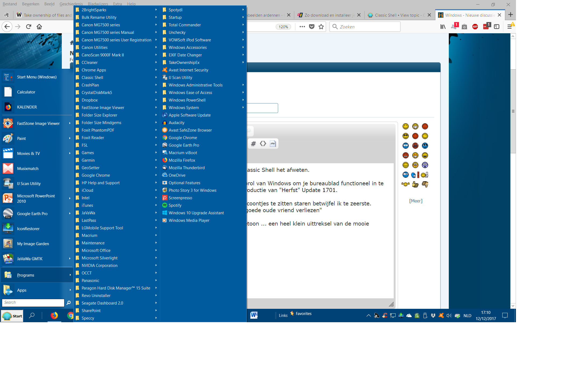Open a new Firefox tab
Screen dimensions: 588x377
pyautogui.click(x=511, y=15)
